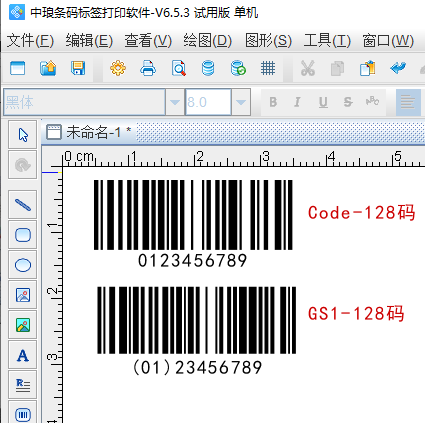Image resolution: width=425 pixels, height=423 pixels.
Task: Select the red GS1-128码 text label
Action: point(356,313)
